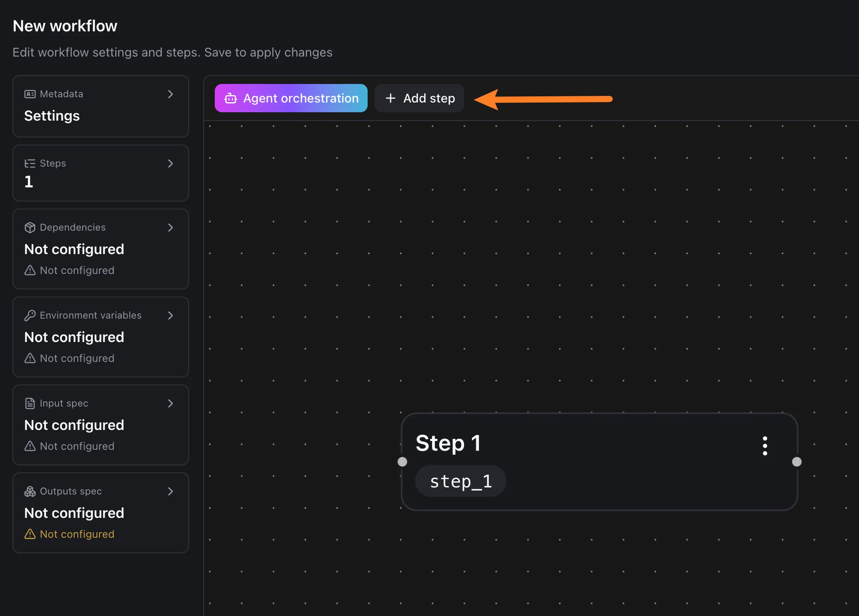Open the Step 1 three-dot options menu
This screenshot has width=859, height=616.
(765, 446)
